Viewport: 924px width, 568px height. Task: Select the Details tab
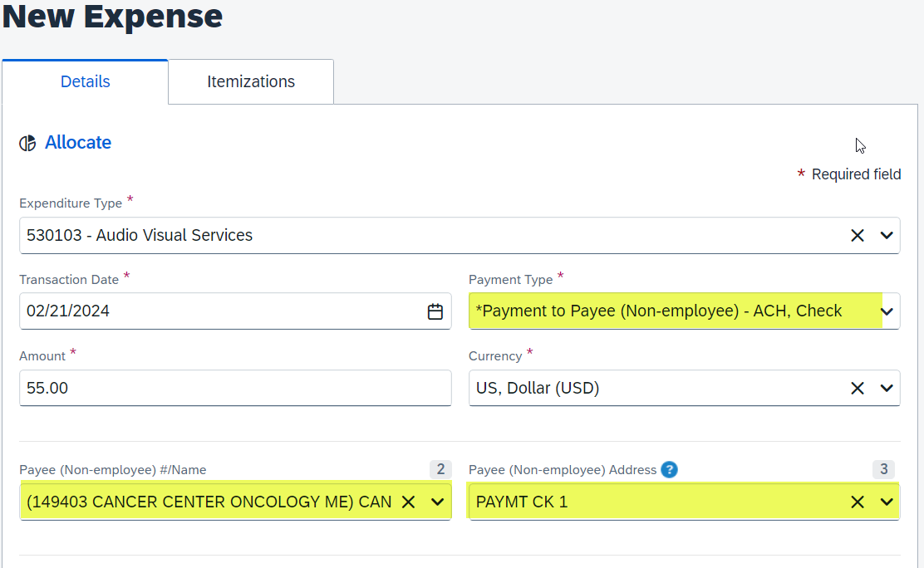[85, 81]
